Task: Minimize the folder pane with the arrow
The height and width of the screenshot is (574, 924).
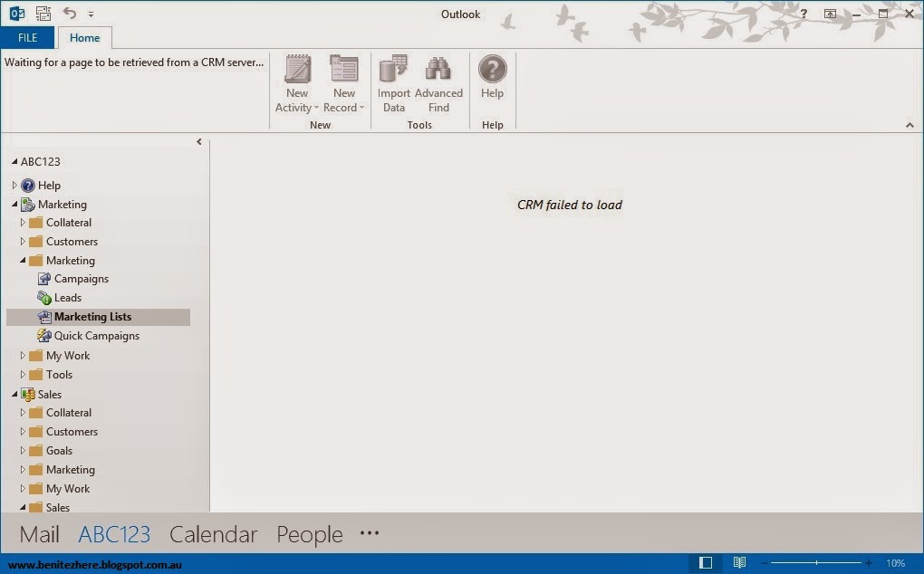Action: click(199, 141)
